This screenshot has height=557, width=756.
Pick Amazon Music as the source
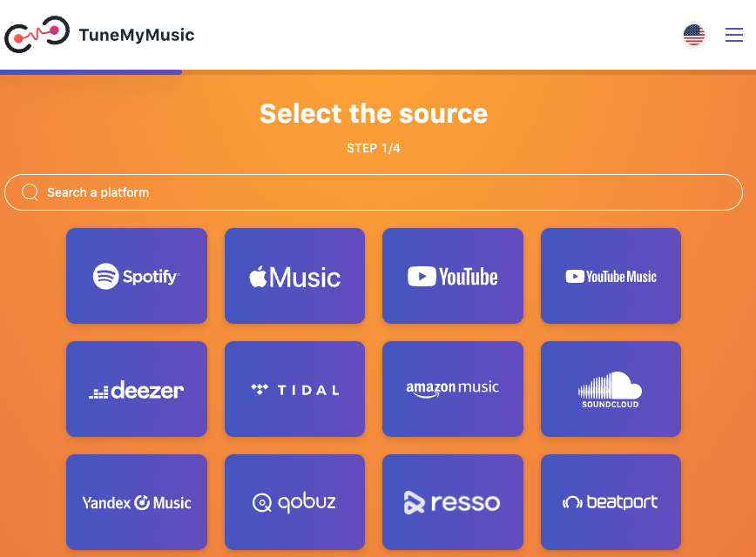point(453,389)
